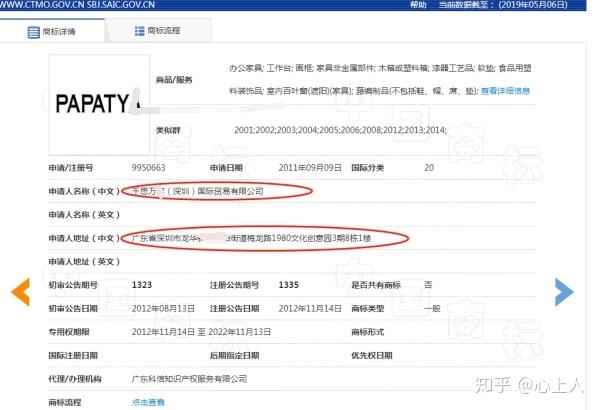This screenshot has height=410, width=600.
Task: Click the 申请/注册号 label
Action: [x=71, y=168]
